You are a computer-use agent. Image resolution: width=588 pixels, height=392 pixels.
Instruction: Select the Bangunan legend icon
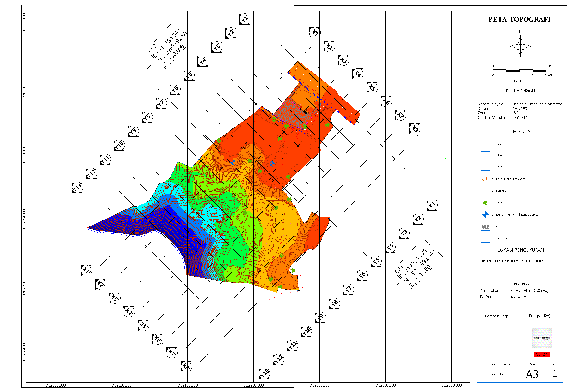tap(485, 191)
